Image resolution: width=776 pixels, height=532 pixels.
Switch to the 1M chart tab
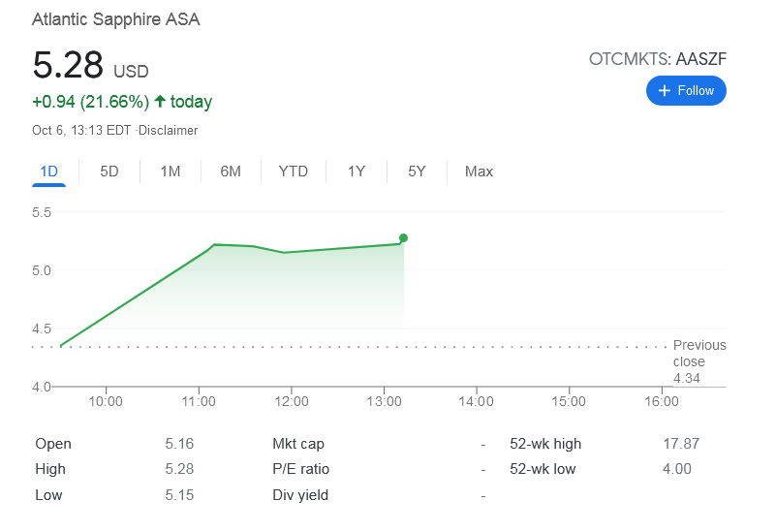(171, 172)
